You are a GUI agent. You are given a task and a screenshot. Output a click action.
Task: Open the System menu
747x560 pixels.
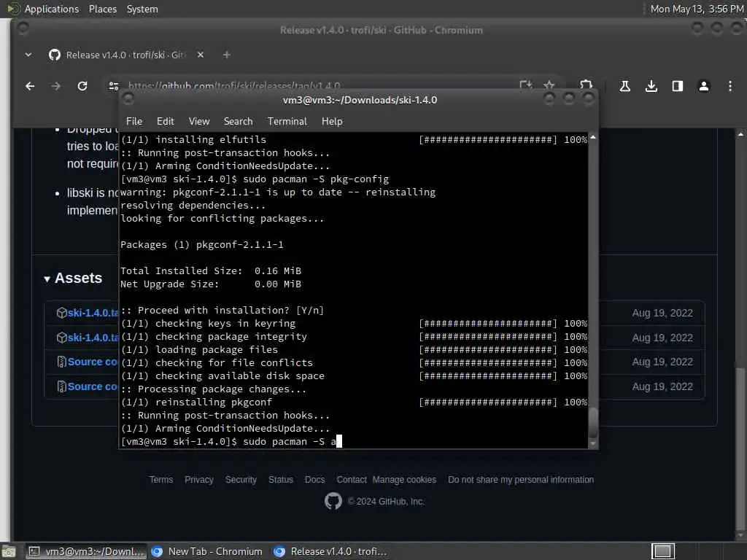tap(142, 9)
